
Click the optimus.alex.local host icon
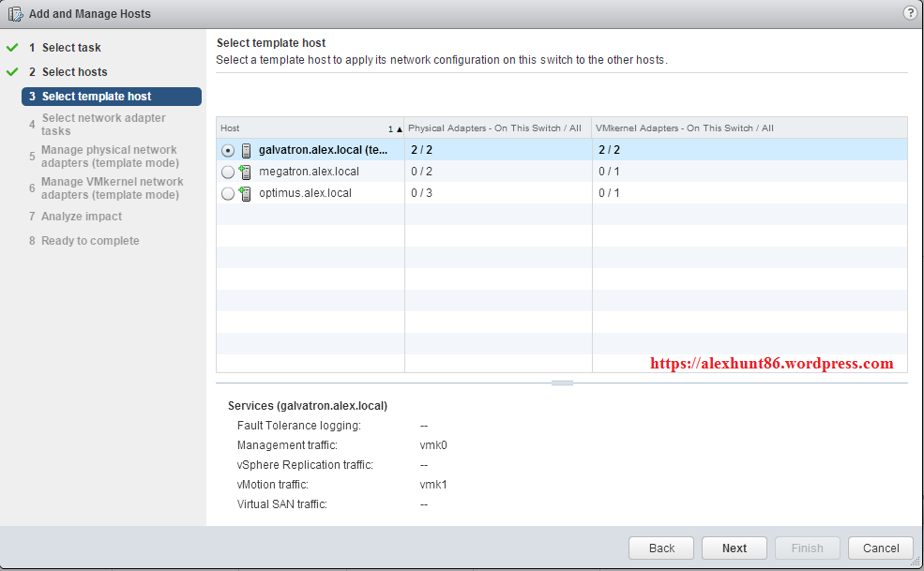[x=246, y=193]
